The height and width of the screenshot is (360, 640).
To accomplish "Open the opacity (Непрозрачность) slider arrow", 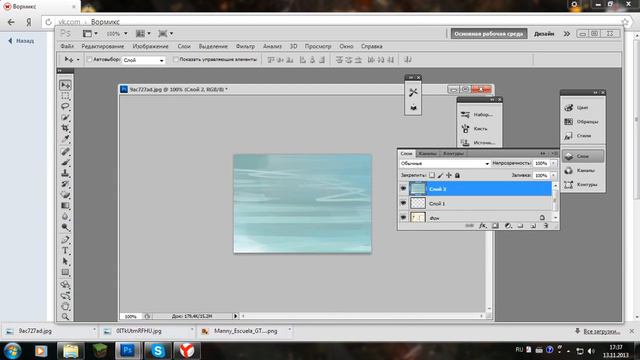I will click(553, 163).
